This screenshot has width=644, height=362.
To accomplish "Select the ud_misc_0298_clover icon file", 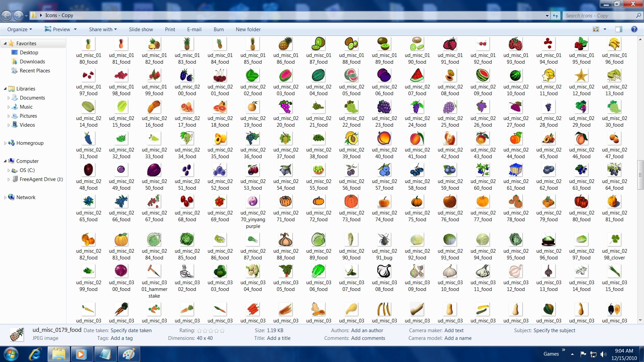I will click(614, 240).
